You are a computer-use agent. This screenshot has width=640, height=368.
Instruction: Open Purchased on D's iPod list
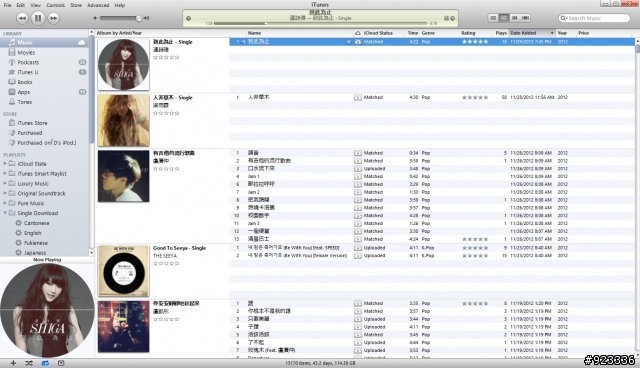[x=44, y=143]
